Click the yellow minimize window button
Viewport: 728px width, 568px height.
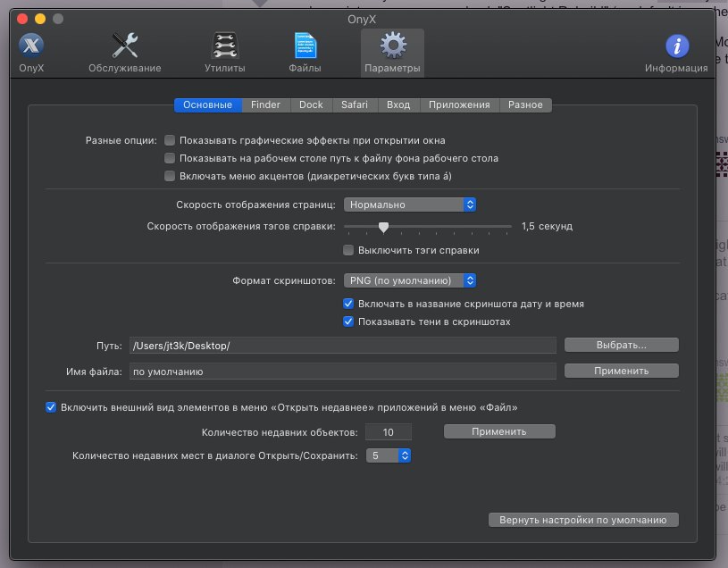point(40,19)
